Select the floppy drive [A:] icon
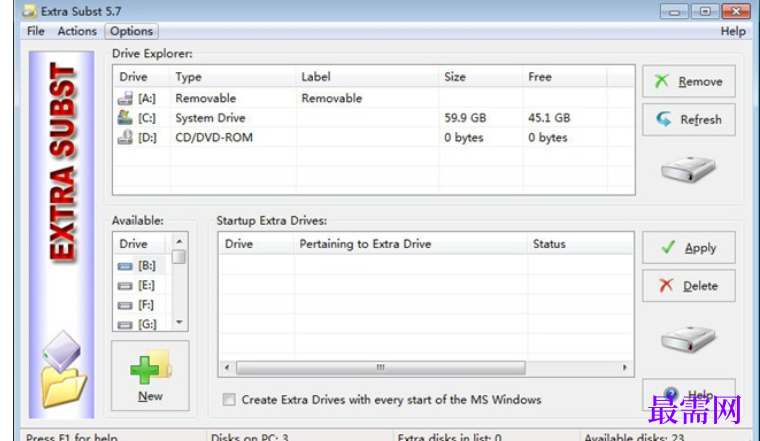 pyautogui.click(x=125, y=98)
